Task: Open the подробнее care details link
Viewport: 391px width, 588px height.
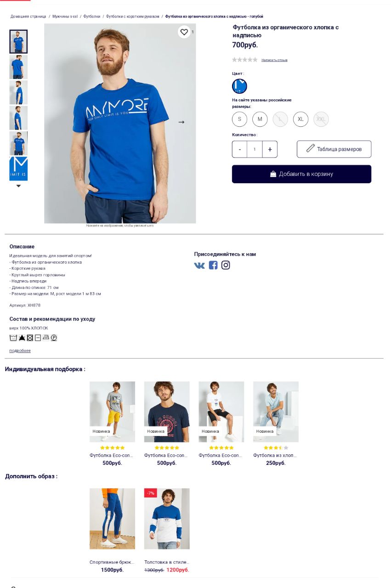Action: [20, 351]
